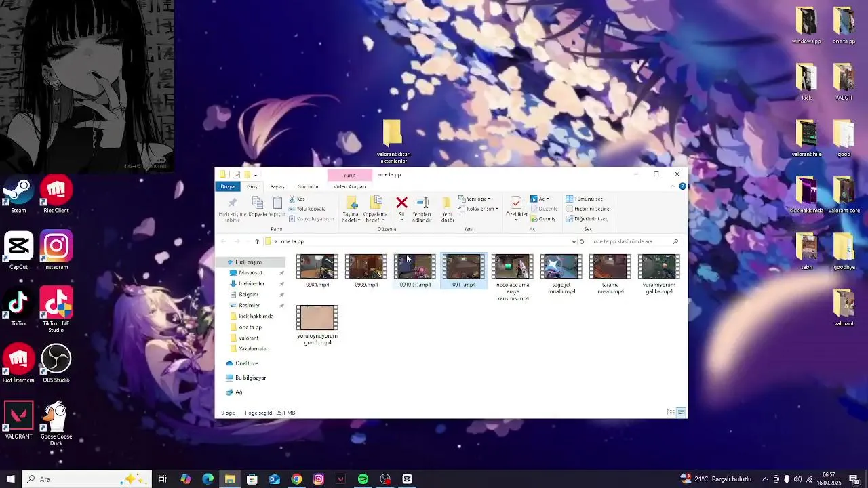Collapse the ribbon with the chevron

coord(674,186)
